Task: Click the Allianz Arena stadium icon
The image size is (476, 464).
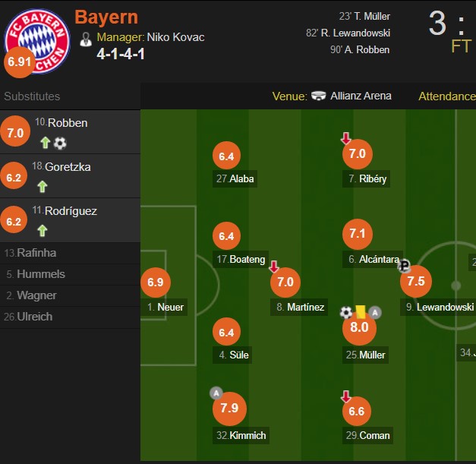Action: pos(319,96)
